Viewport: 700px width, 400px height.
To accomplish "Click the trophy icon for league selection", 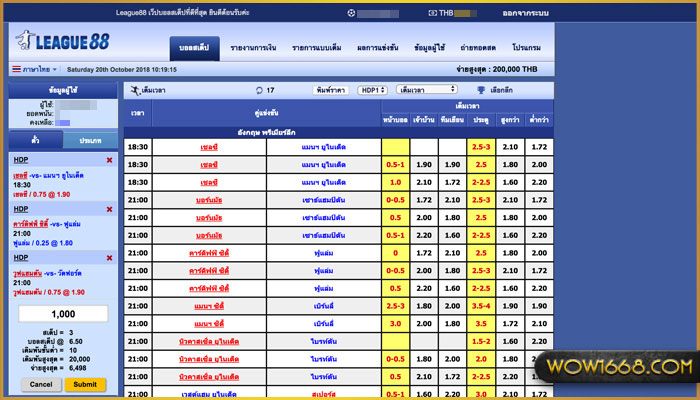I will [482, 90].
